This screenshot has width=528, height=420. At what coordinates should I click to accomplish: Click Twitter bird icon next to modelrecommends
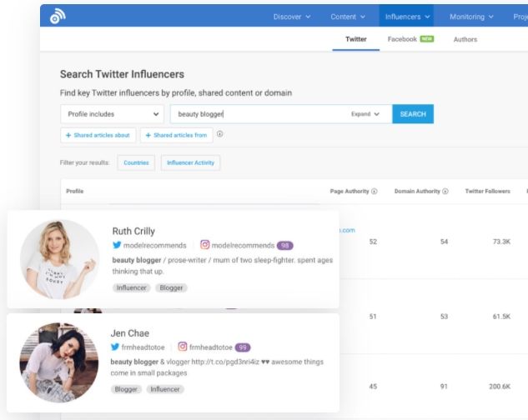[x=117, y=245]
